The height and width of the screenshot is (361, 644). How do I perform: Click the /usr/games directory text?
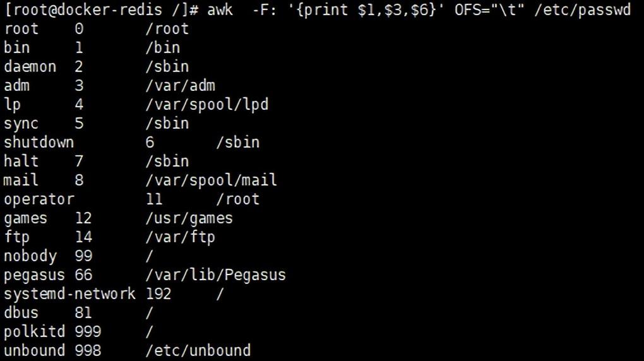[x=189, y=218]
